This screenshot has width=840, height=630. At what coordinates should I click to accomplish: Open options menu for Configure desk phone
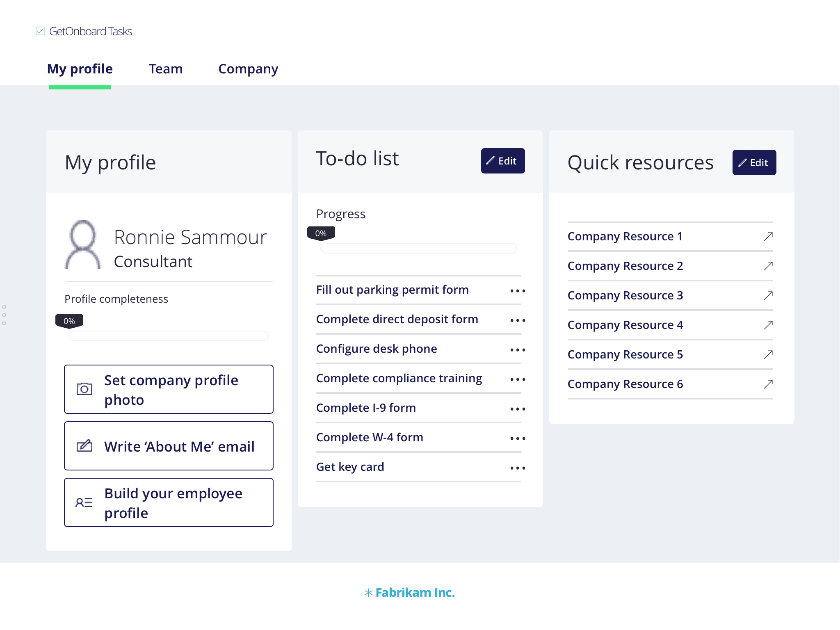518,349
